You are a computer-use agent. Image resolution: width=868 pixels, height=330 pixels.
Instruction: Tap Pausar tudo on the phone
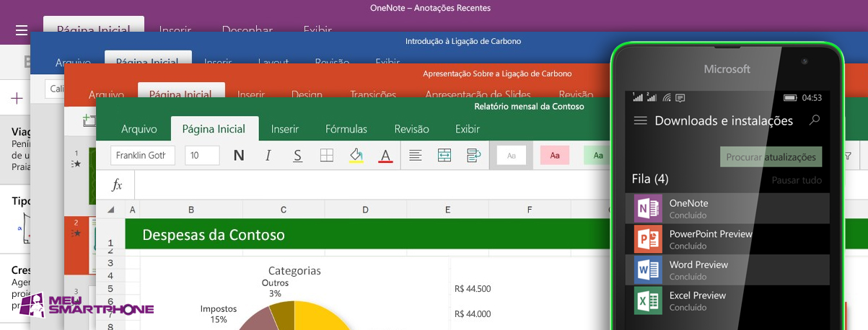coord(797,180)
